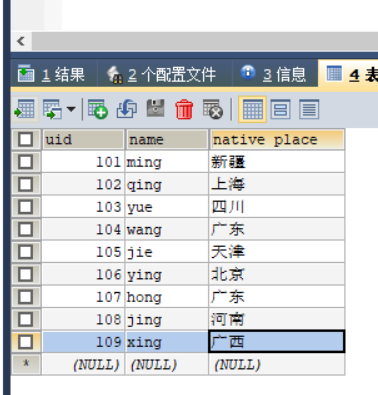Select the name cell hong
378x395 pixels.
167,297
